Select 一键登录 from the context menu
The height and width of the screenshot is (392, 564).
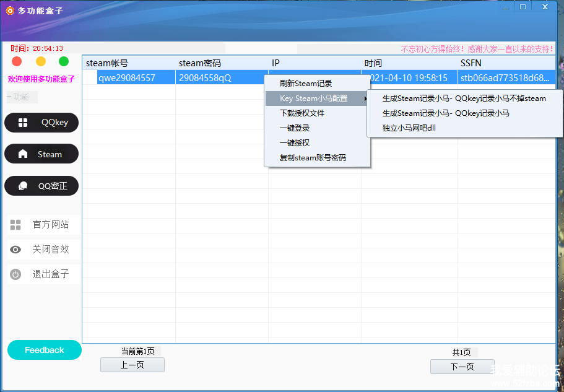pyautogui.click(x=295, y=128)
